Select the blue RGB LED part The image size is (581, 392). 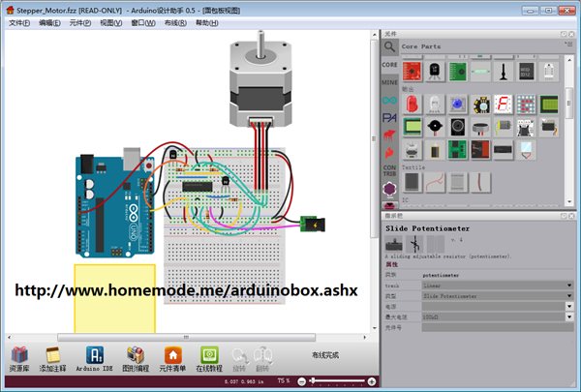coord(458,105)
